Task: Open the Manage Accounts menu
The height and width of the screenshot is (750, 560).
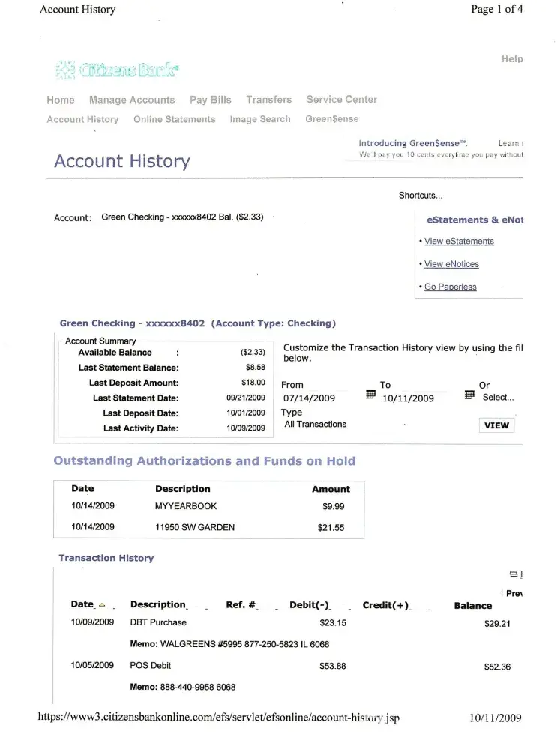Action: coord(132,100)
